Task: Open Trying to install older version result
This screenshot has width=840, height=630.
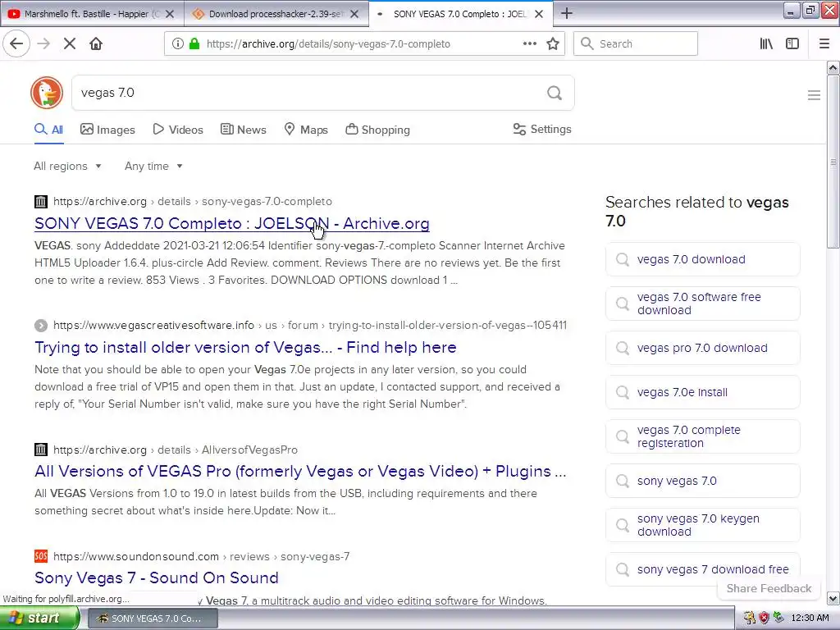Action: (245, 347)
